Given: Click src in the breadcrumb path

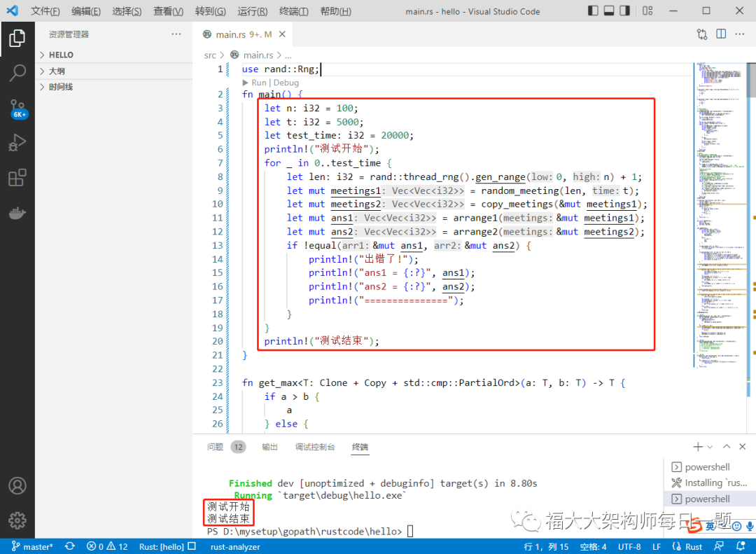Looking at the screenshot, I should point(210,55).
